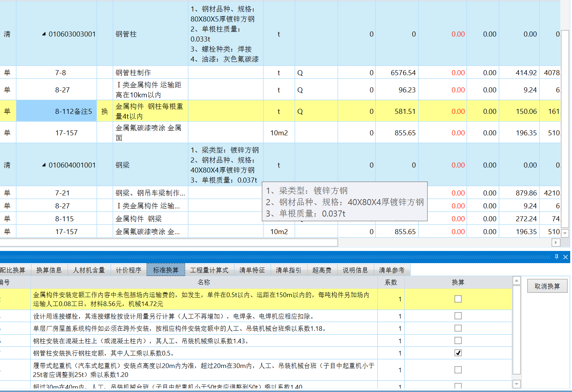Collapse the 010604001001 tree row
The image size is (572, 392).
click(x=44, y=165)
